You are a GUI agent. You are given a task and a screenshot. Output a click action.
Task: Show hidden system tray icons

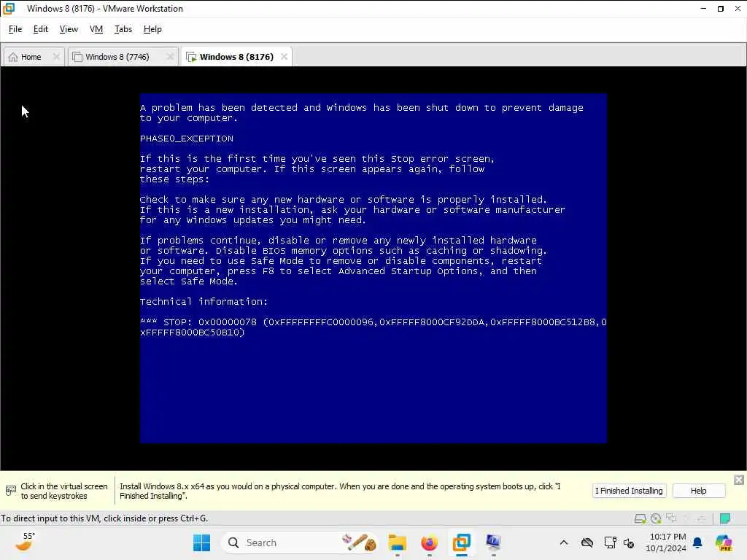(x=564, y=542)
